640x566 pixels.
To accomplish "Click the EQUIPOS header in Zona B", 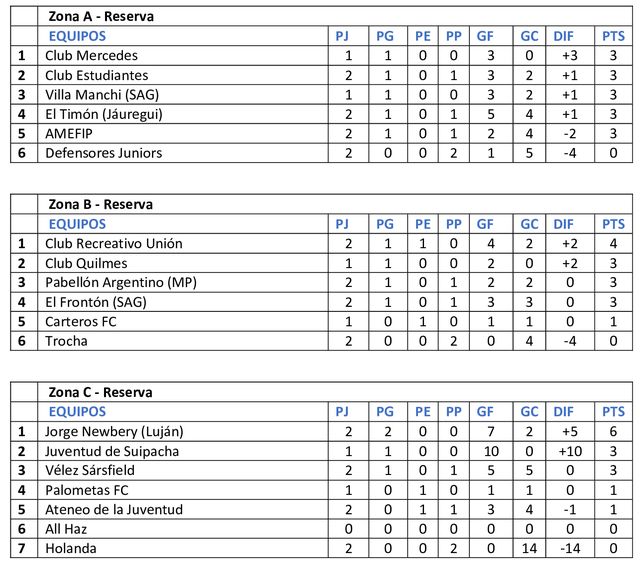I will coord(77,224).
